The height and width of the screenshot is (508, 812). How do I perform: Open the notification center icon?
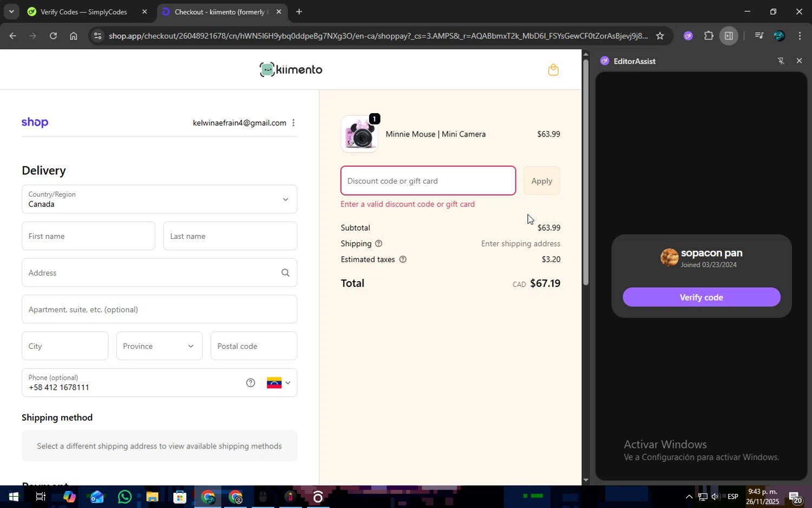(x=795, y=497)
